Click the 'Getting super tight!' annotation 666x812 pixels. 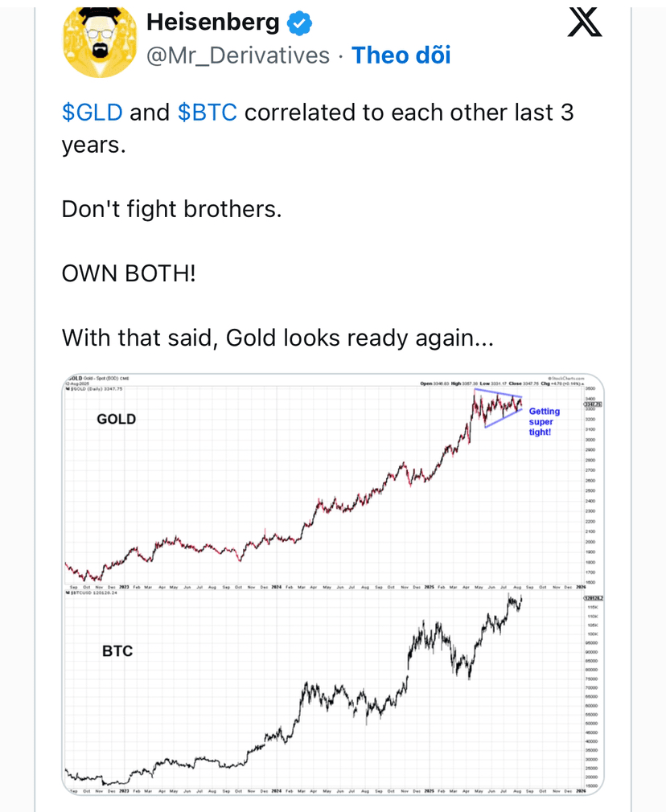pyautogui.click(x=545, y=421)
